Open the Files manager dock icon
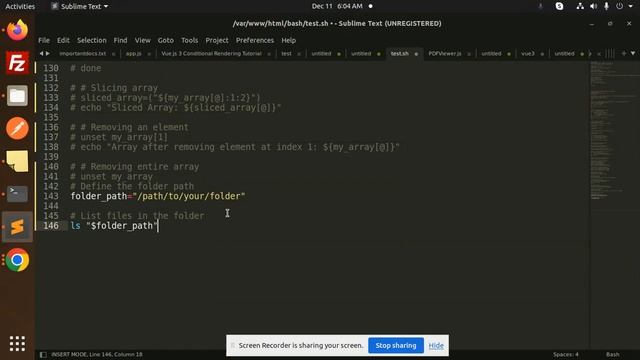Image resolution: width=640 pixels, height=360 pixels. pos(17,96)
